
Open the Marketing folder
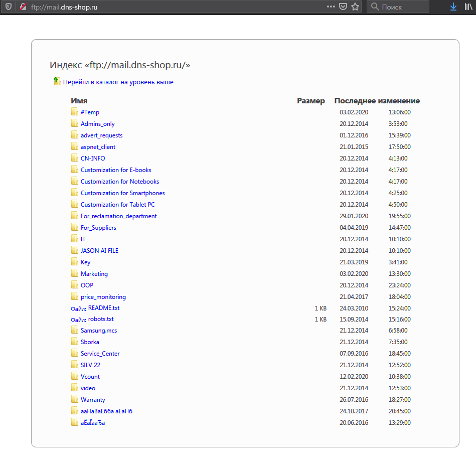click(x=94, y=274)
